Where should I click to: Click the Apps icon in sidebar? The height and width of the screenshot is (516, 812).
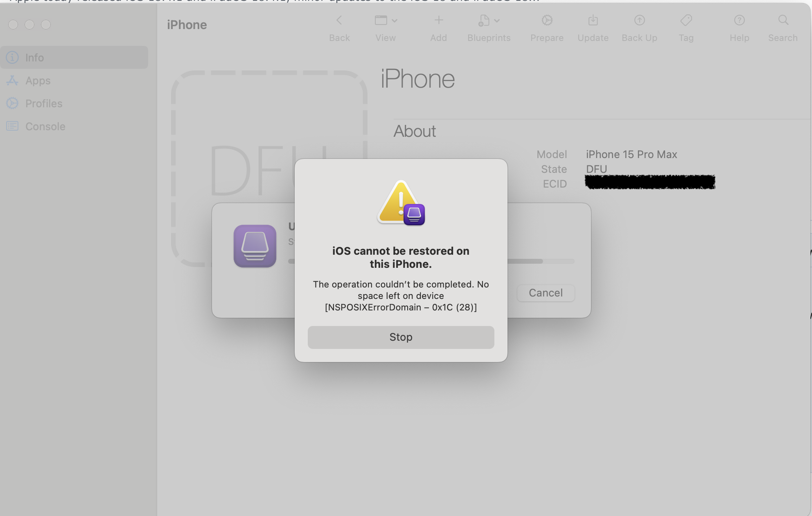pyautogui.click(x=12, y=81)
